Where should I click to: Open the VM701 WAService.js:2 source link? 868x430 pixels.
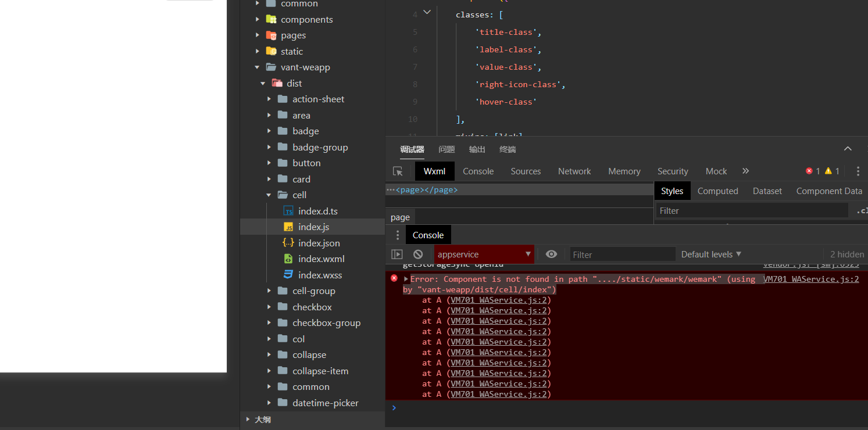pyautogui.click(x=810, y=279)
